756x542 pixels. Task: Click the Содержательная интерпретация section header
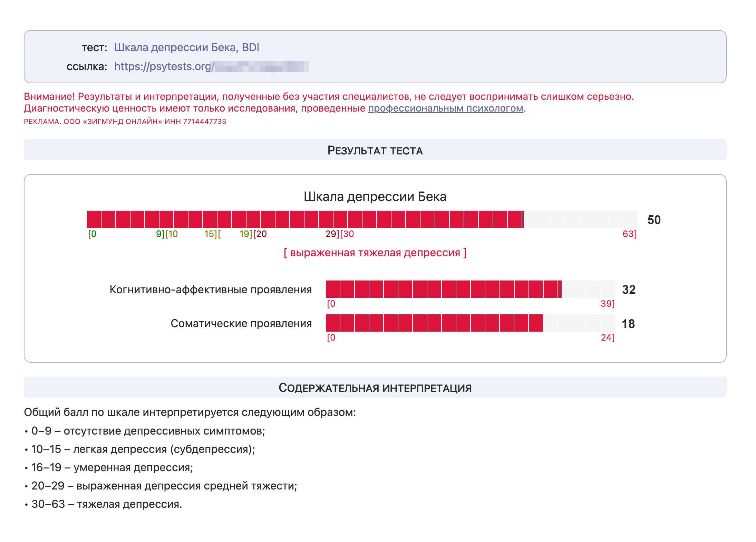coord(375,388)
